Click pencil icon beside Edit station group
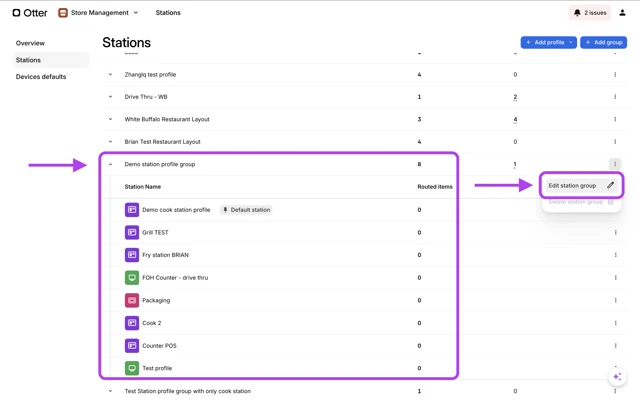 [x=610, y=185]
